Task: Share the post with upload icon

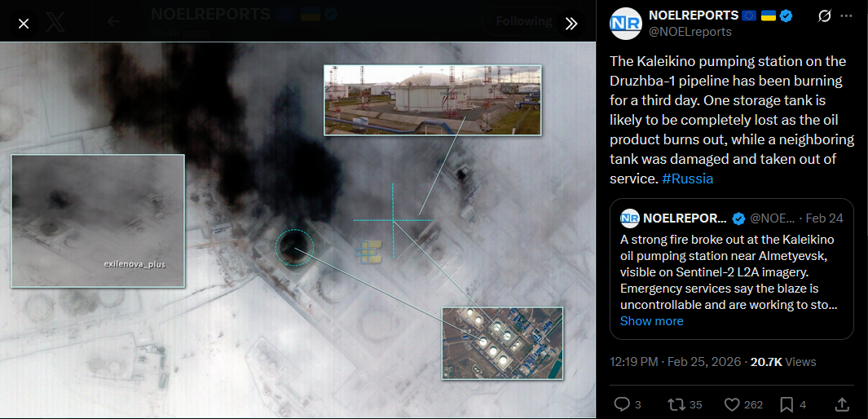Action: point(841,404)
